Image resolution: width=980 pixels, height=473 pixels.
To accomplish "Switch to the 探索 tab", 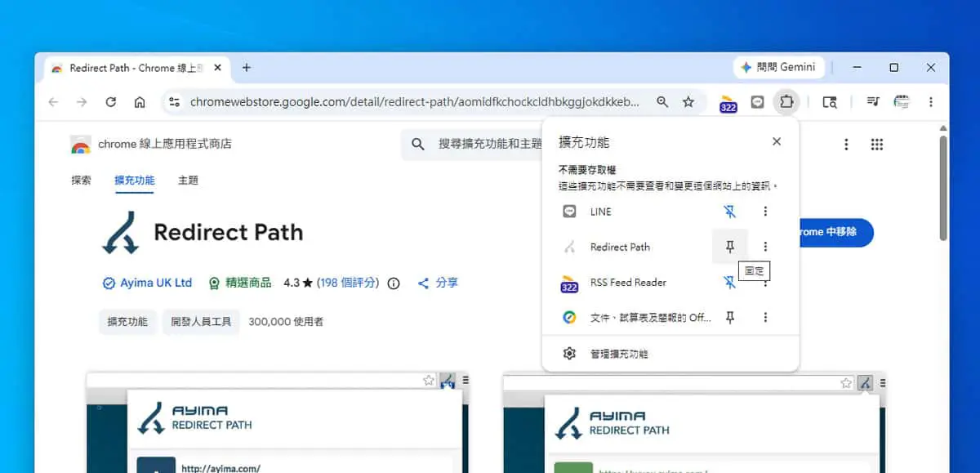I will (x=81, y=181).
